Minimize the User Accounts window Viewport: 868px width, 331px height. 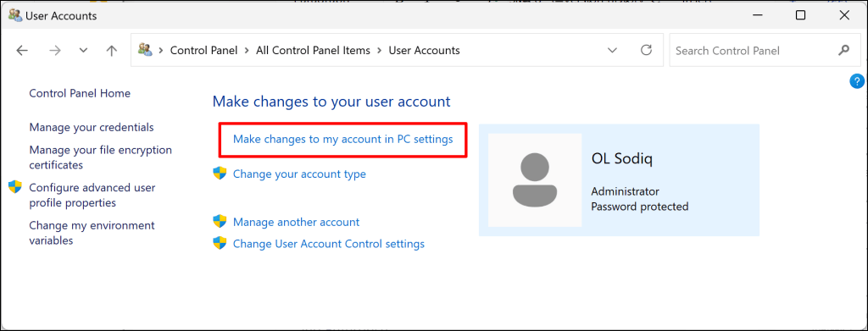(x=757, y=15)
